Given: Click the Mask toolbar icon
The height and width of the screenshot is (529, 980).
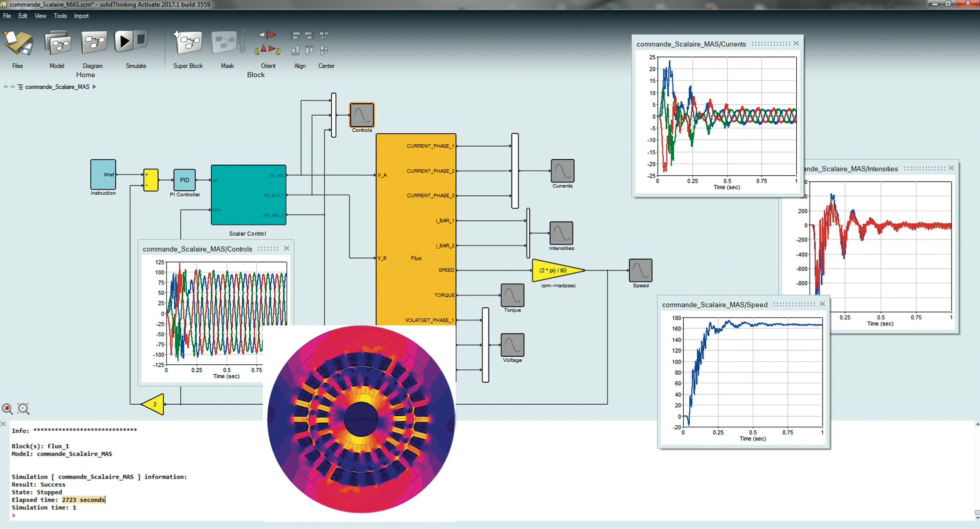Looking at the screenshot, I should [x=223, y=43].
